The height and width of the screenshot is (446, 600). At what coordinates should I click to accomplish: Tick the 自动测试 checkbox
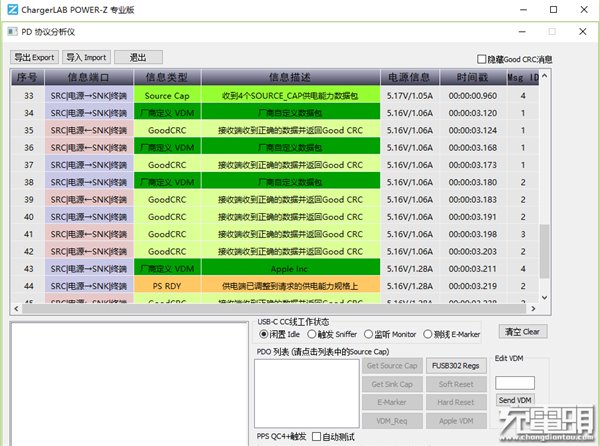(x=317, y=437)
